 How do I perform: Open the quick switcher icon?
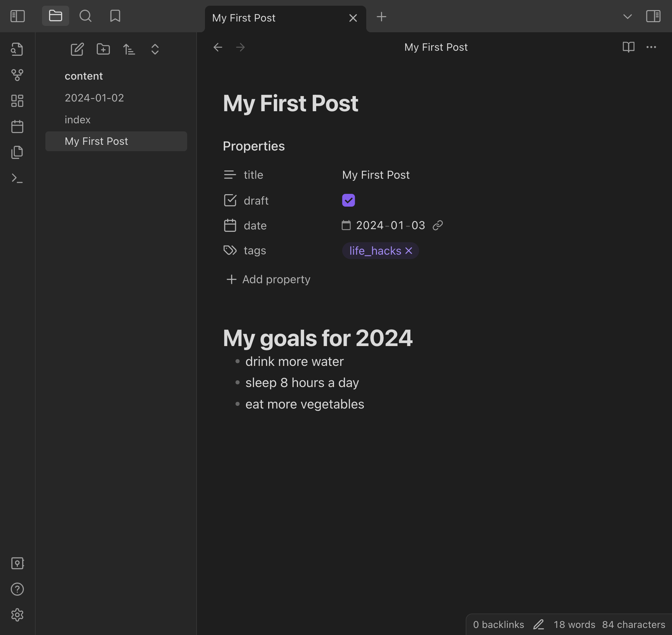click(x=17, y=49)
